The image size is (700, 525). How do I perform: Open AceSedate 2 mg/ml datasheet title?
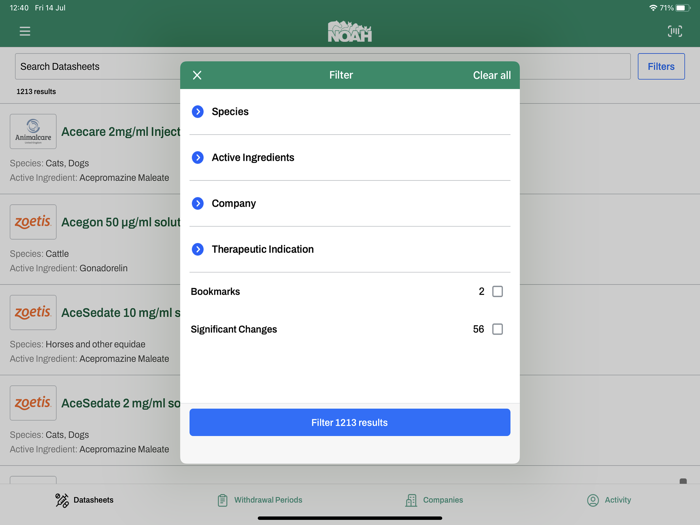click(121, 403)
